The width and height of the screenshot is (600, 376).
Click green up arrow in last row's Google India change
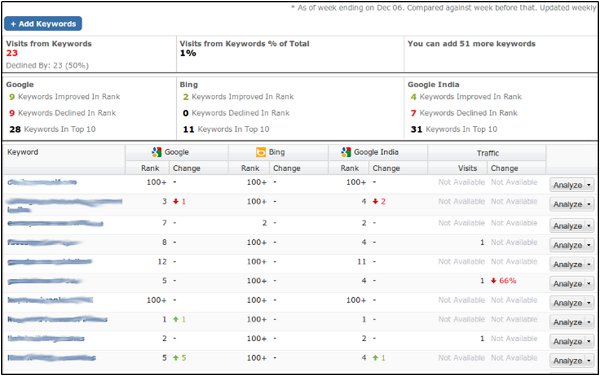(375, 358)
